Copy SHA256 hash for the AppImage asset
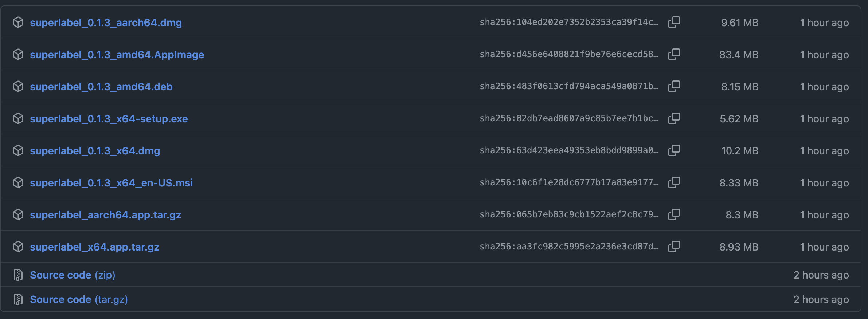 coord(674,54)
